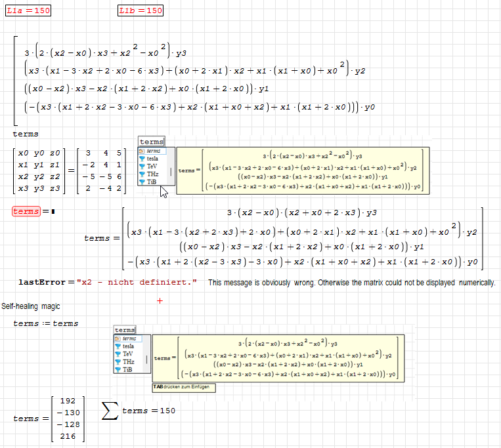
Task: Click the terms := terms assignment
Action: click(45, 323)
